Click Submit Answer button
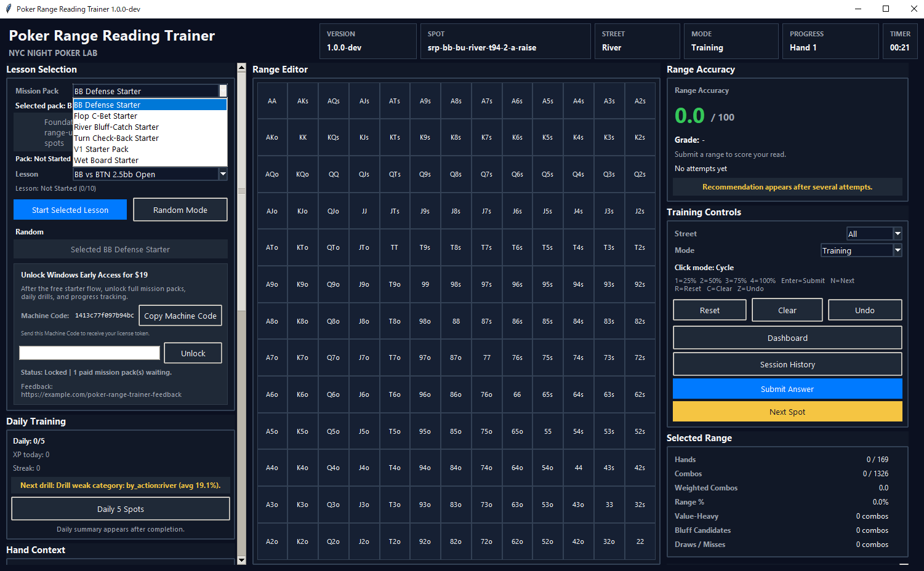This screenshot has width=924, height=571. [x=787, y=389]
